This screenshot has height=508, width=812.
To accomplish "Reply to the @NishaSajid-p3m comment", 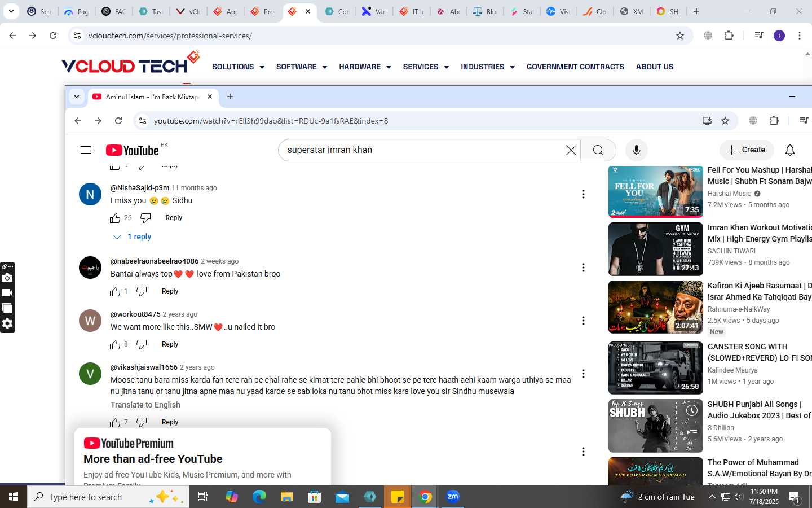I will (x=174, y=218).
